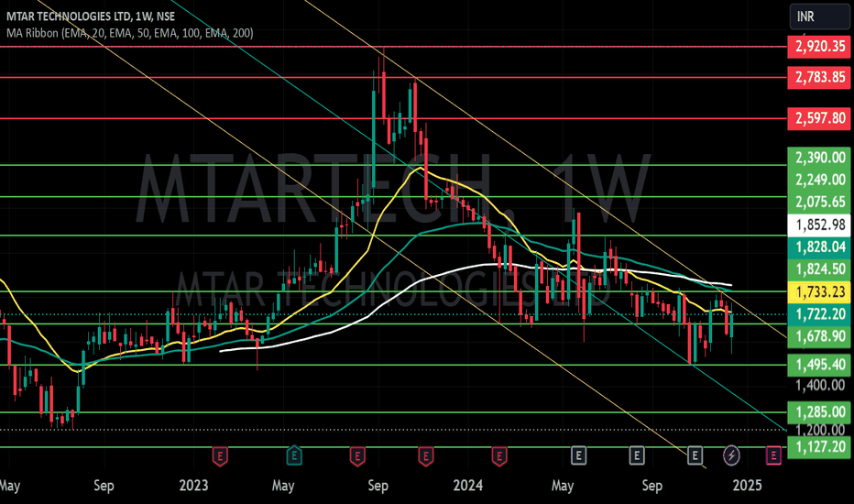
Task: Open the gray earnings marker for November 2024
Action: coord(695,455)
